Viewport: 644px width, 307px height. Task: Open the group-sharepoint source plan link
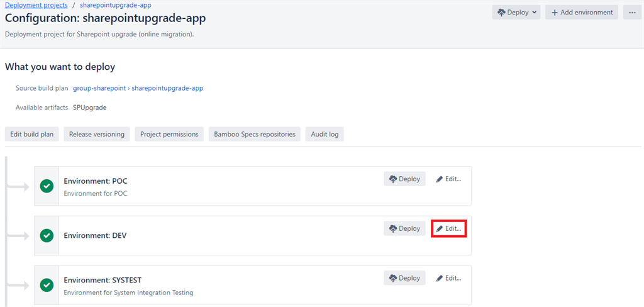[x=99, y=88]
